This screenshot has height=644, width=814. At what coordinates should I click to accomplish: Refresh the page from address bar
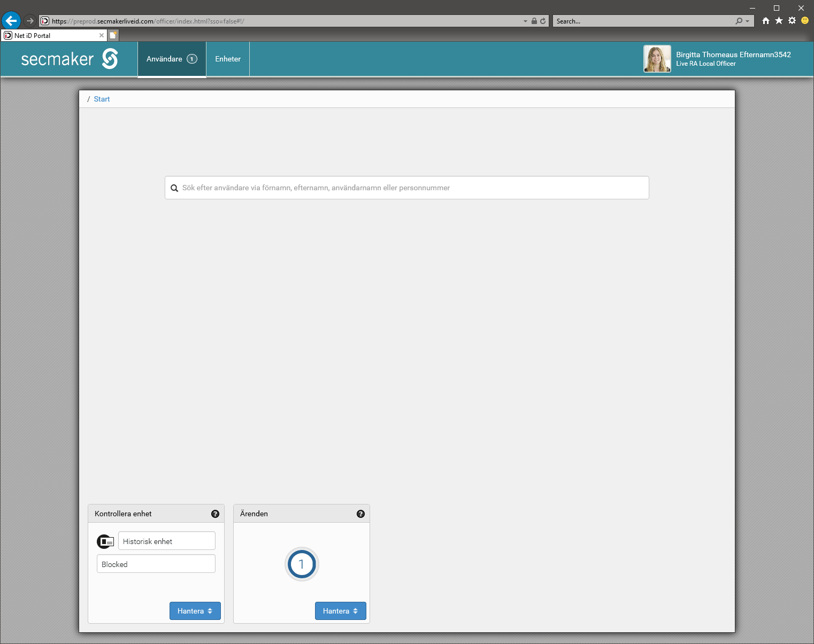pos(543,21)
